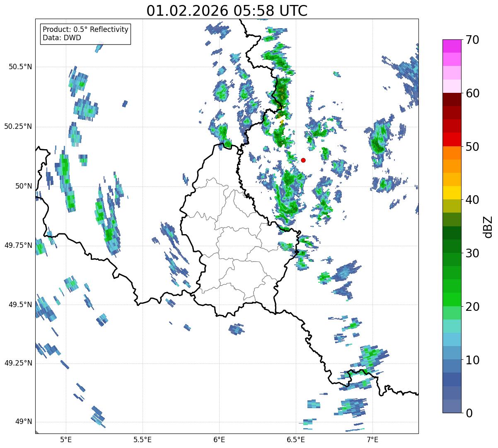
Task: Click the '6°E' longitude label
Action: point(219,439)
